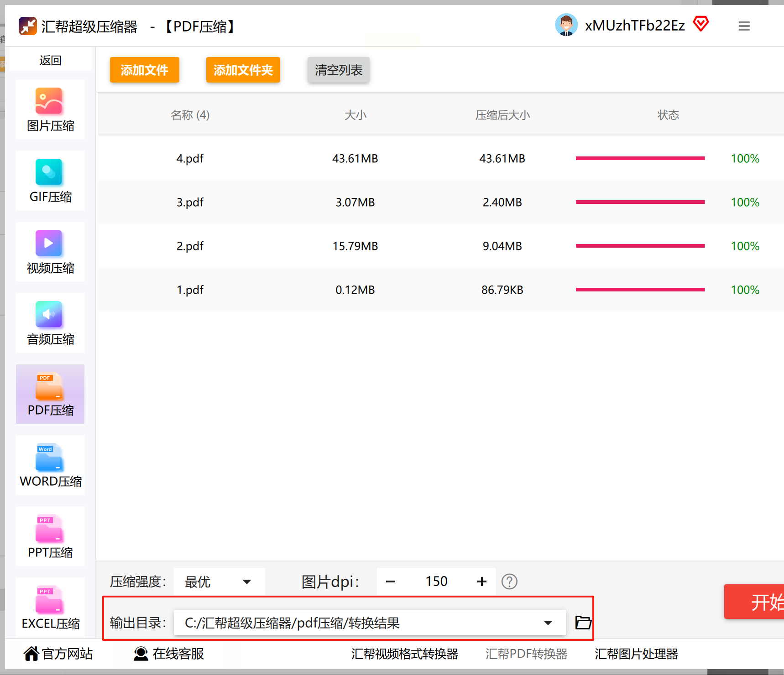Viewport: 784px width, 675px height.
Task: Open the WORD压缩 tool
Action: 50,465
